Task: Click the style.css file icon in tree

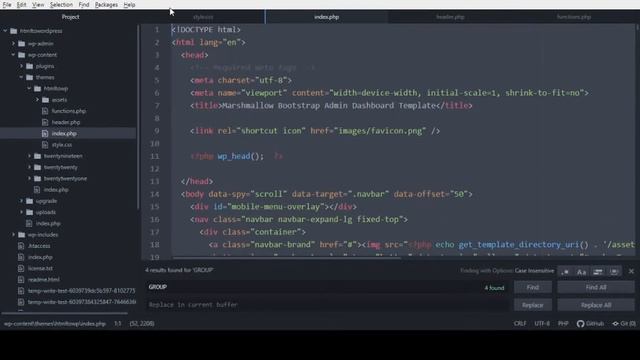Action: [45, 144]
